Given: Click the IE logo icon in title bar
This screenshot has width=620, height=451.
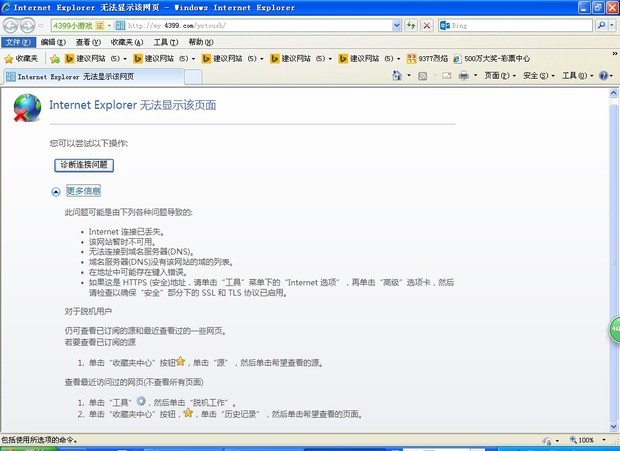Looking at the screenshot, I should pos(7,8).
